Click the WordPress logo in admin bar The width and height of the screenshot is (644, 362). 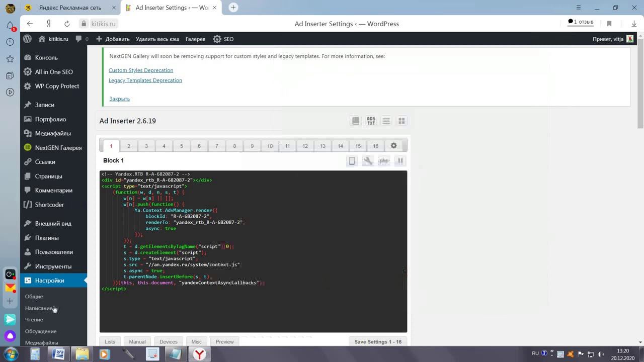(x=28, y=39)
